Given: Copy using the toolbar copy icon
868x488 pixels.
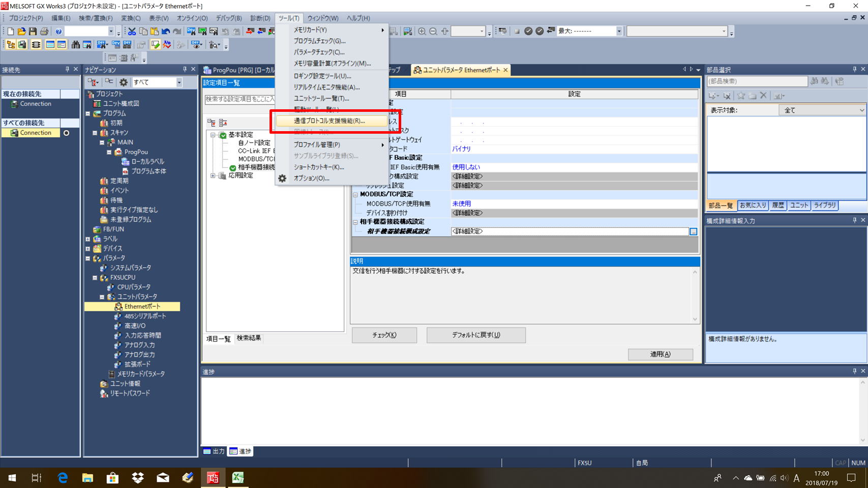Looking at the screenshot, I should pyautogui.click(x=143, y=32).
